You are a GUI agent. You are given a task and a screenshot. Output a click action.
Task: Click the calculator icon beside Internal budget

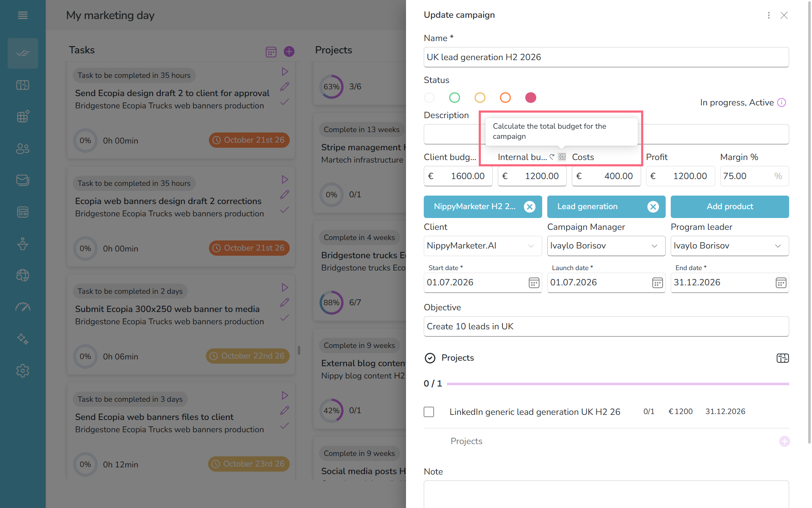(x=562, y=157)
